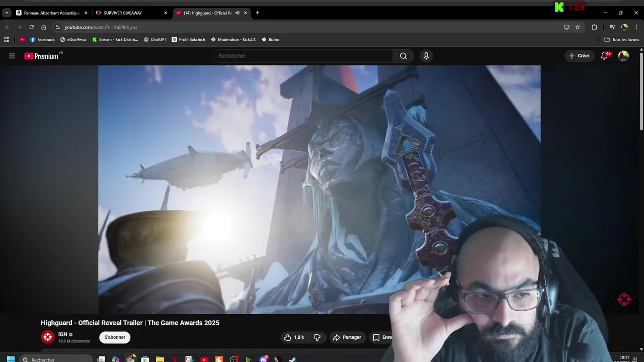Share the video via Partager
This screenshot has height=362, width=644.
[347, 337]
